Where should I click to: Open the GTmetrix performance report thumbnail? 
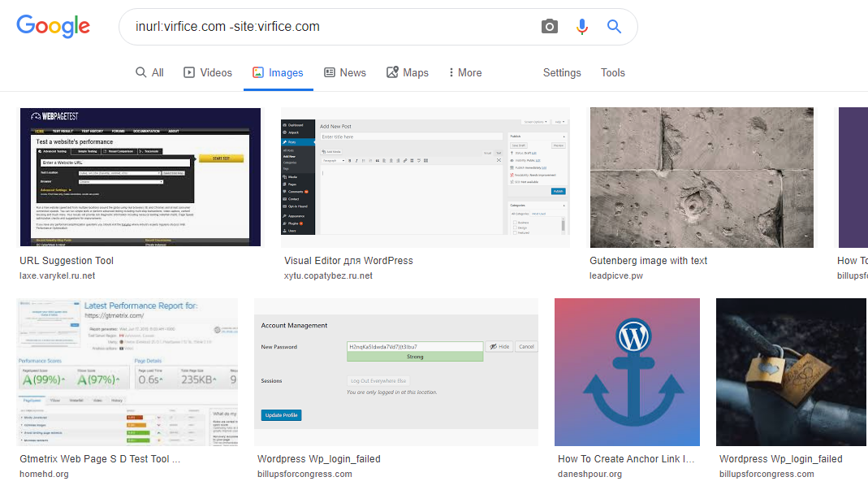(127, 372)
